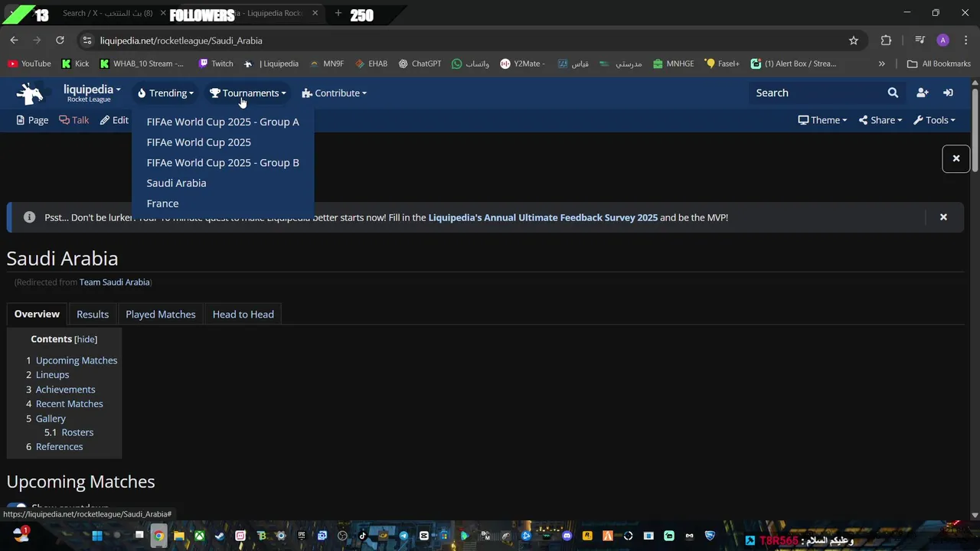The height and width of the screenshot is (551, 980).
Task: Jump to Recent Matches in Contents
Action: click(69, 404)
